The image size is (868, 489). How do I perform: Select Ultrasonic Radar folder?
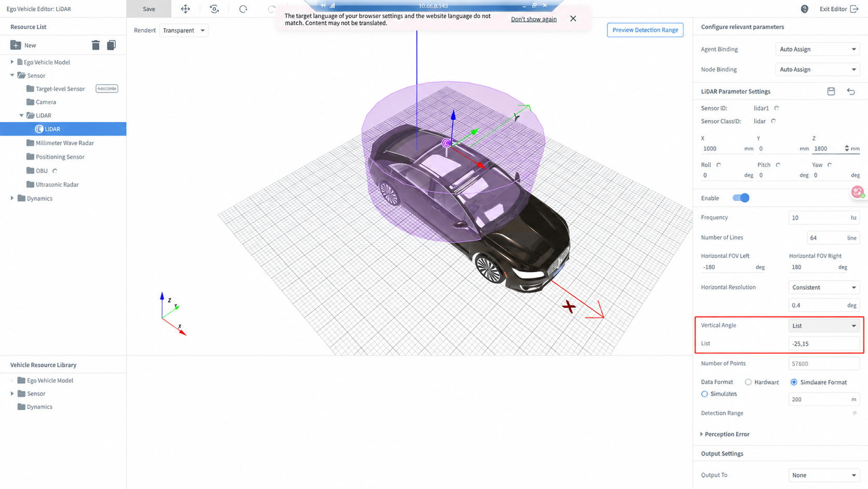(57, 184)
